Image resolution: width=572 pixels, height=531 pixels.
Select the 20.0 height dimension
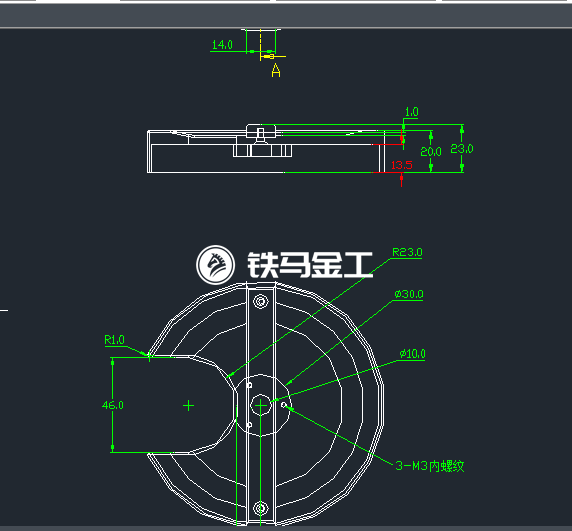coord(431,151)
